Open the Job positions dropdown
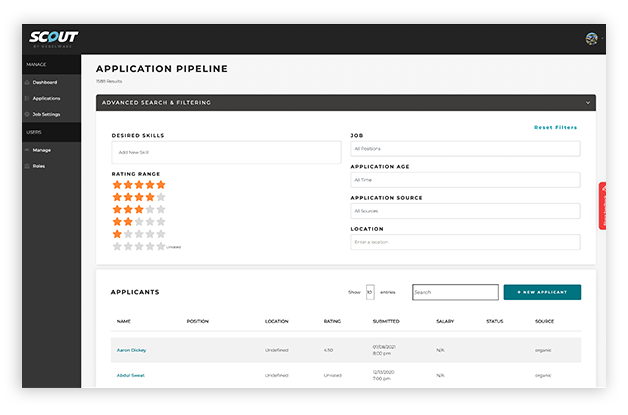This screenshot has height=415, width=628. [x=465, y=149]
